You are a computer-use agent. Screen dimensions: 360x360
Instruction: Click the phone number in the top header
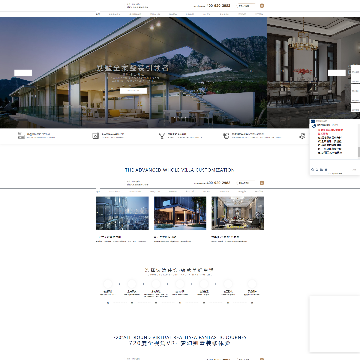point(218,6)
